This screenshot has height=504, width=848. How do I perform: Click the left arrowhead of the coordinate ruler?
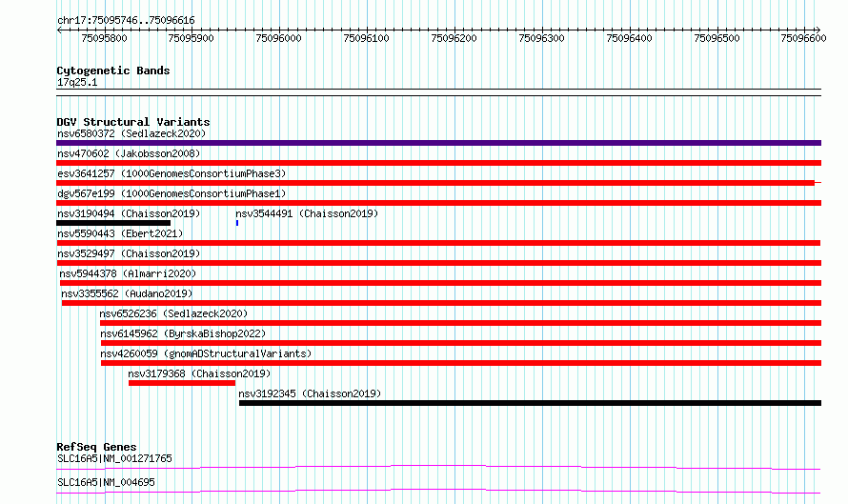59,30
